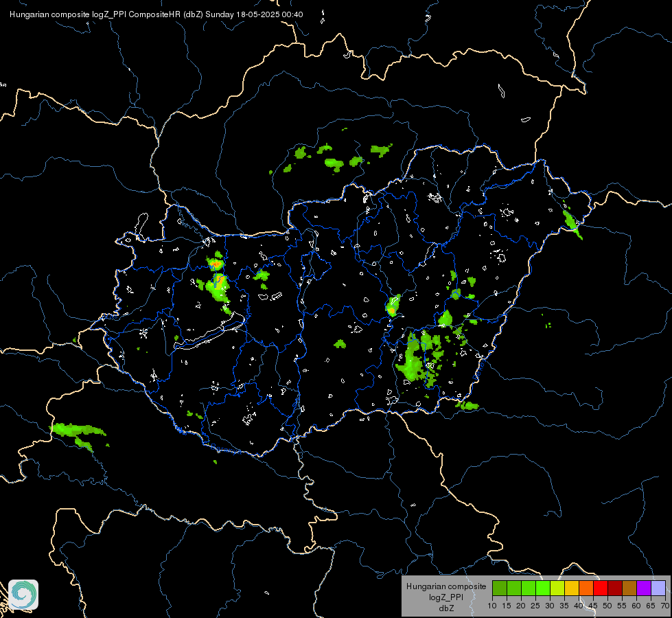Click the scale value '65'

(x=651, y=606)
